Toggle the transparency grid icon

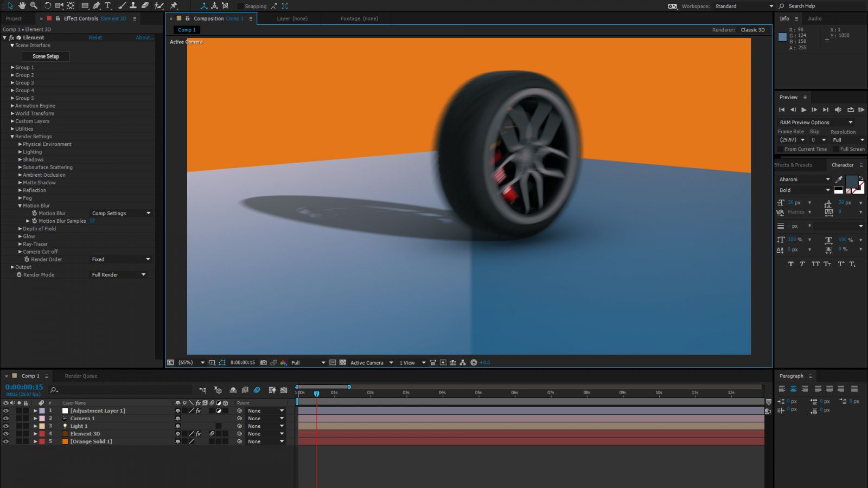coord(343,363)
